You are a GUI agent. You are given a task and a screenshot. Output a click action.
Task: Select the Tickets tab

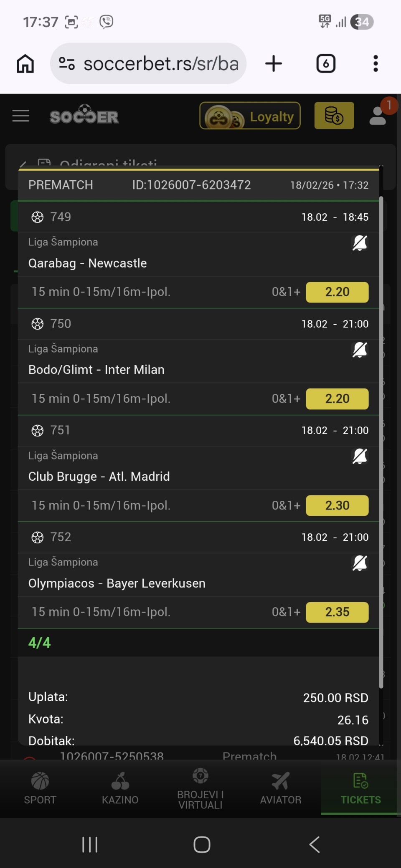click(360, 788)
